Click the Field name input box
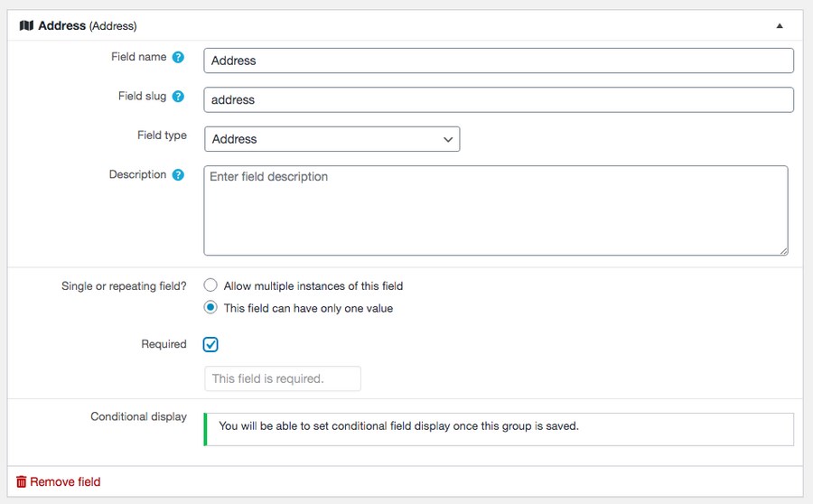 tap(499, 61)
